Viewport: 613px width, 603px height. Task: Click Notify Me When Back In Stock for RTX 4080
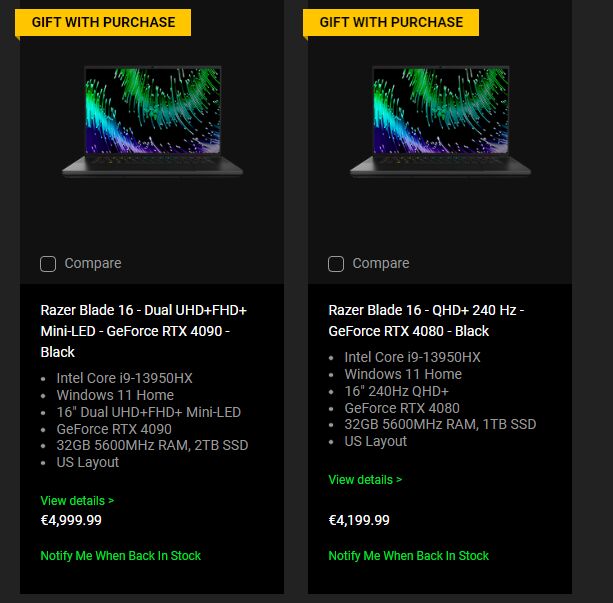(x=408, y=555)
